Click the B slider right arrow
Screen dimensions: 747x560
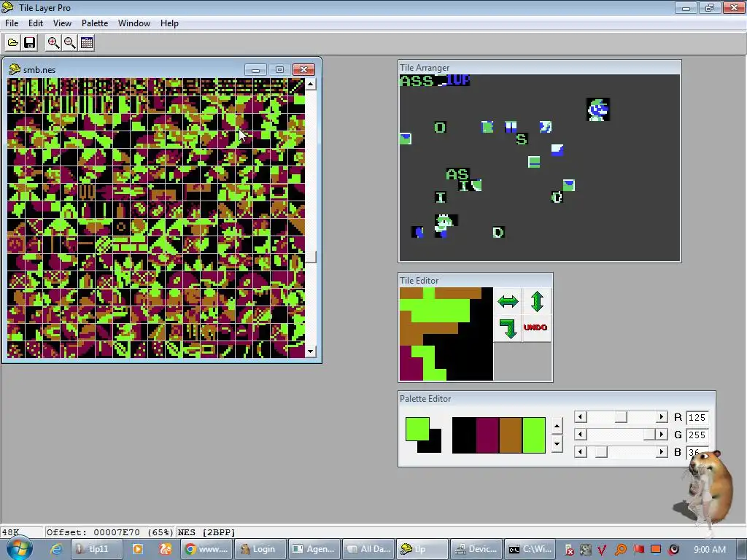point(661,452)
